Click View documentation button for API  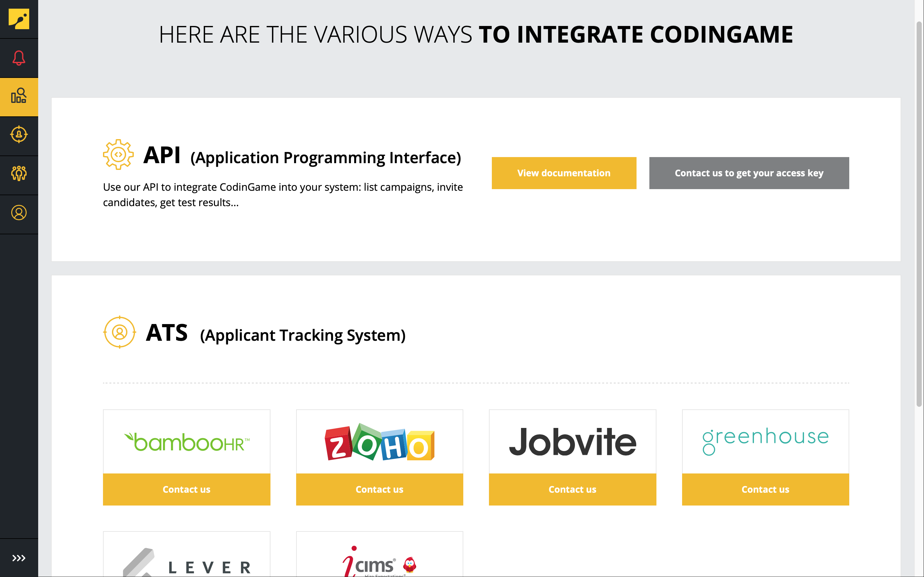click(x=564, y=173)
